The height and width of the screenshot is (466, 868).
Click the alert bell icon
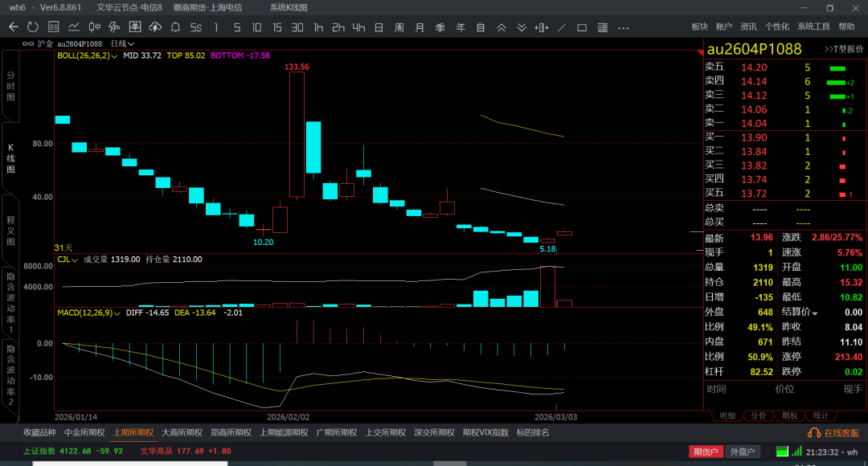(175, 27)
